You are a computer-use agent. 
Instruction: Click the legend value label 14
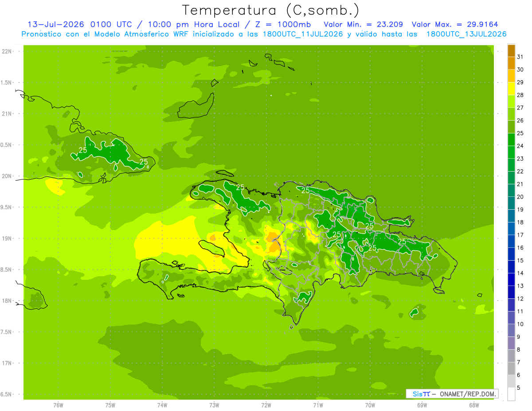[520, 273]
